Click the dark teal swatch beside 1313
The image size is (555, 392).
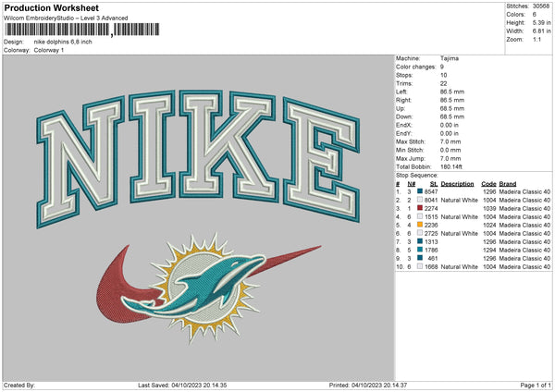pyautogui.click(x=420, y=241)
